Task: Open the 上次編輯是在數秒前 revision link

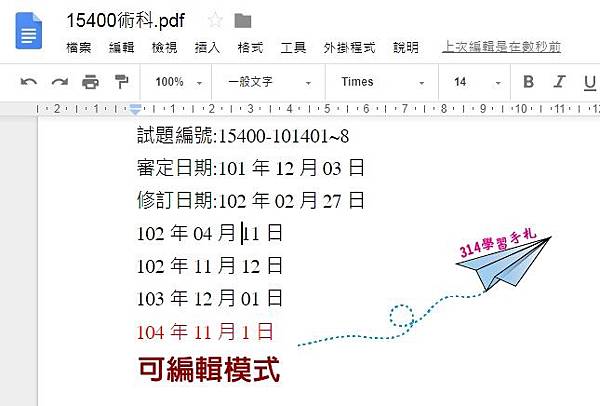Action: click(x=501, y=47)
